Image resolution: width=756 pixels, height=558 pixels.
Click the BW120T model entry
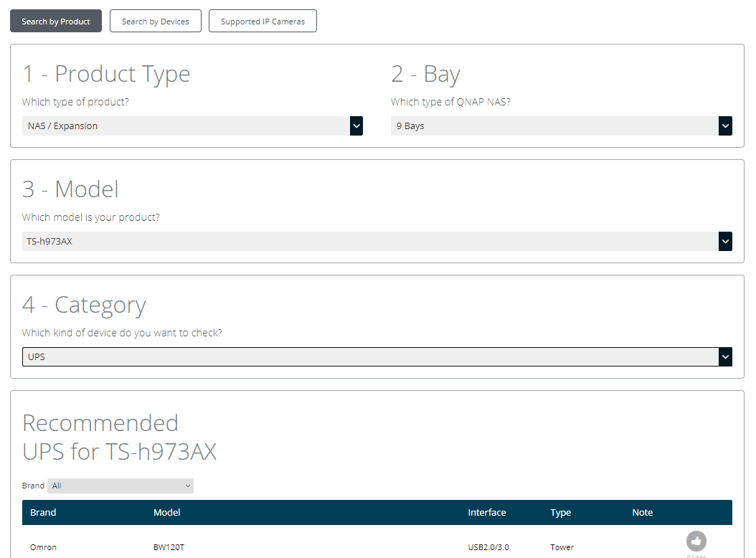tap(169, 547)
